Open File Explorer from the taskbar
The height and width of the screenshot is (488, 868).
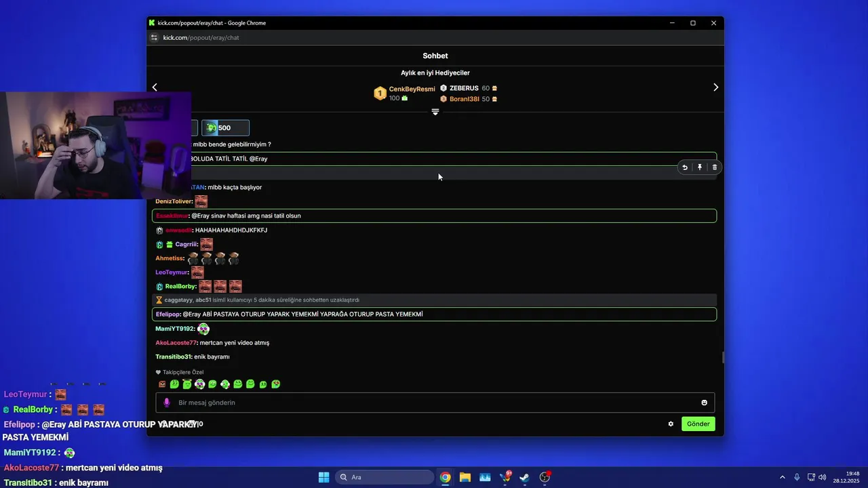(x=465, y=477)
